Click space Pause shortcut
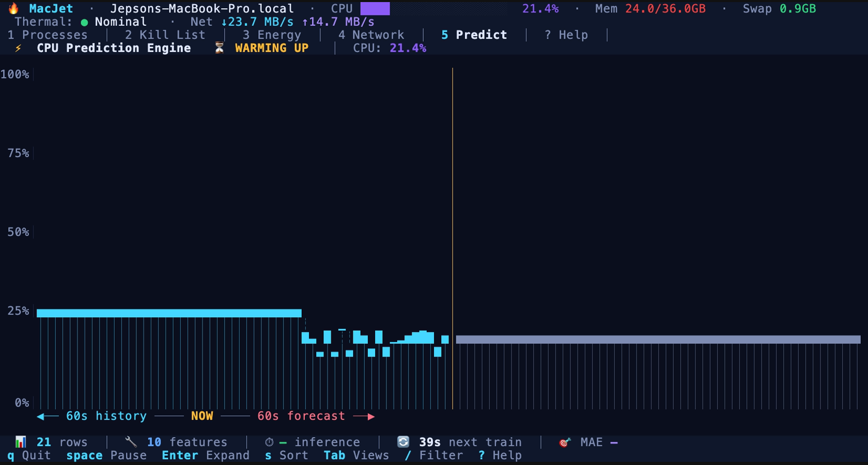Screen dimensions: 868x465 pos(106,455)
